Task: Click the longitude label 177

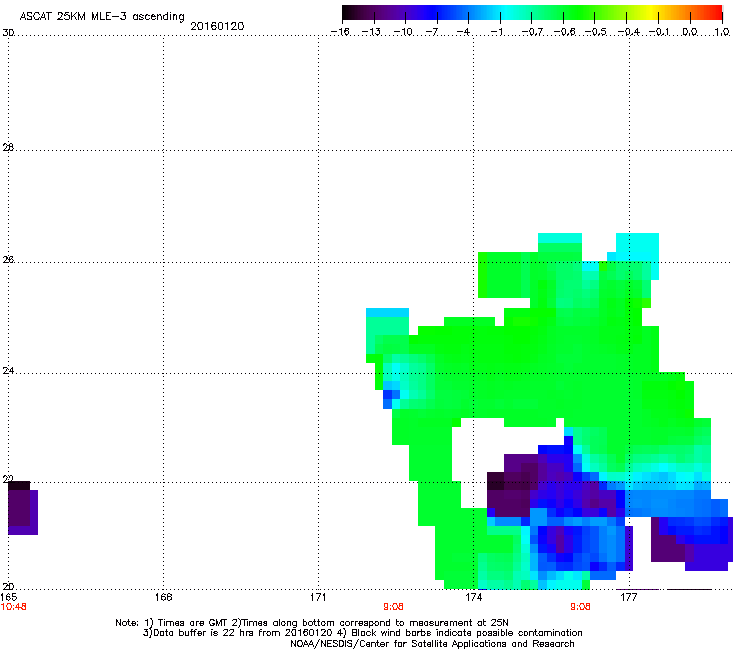Action: coord(629,597)
